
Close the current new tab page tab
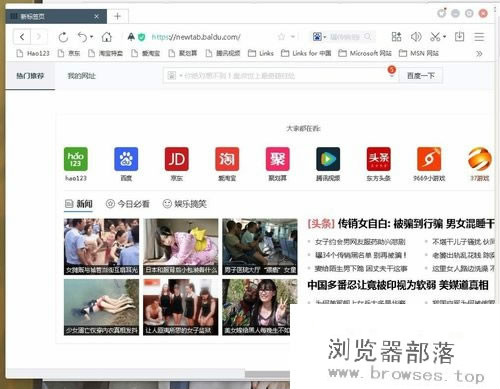(96, 16)
